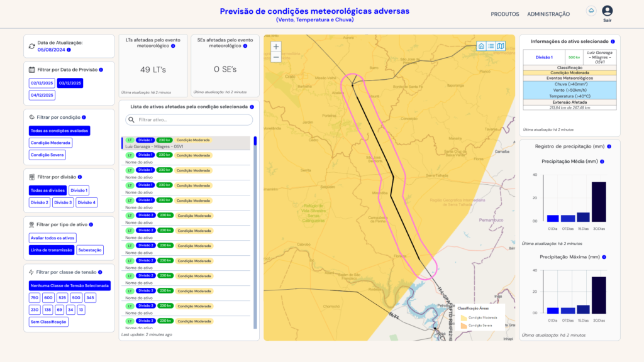Open the ADMINISTRAÇÃO menu
The image size is (644, 362).
pyautogui.click(x=548, y=14)
